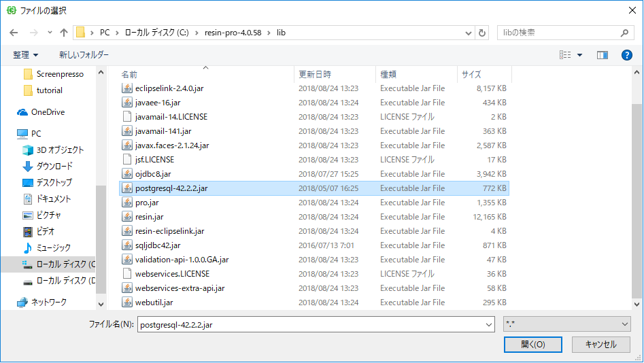This screenshot has height=363, width=644.
Task: Click the 開く(O) button
Action: pos(532,345)
